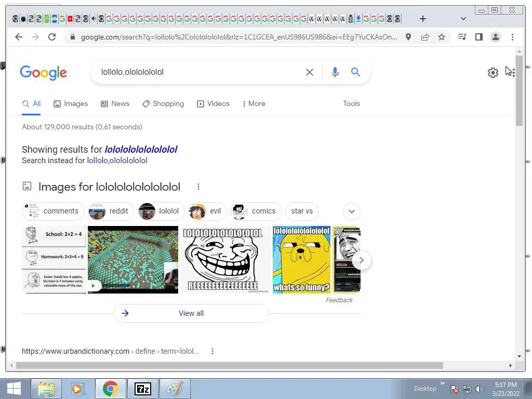Click the scroll down arrow of vertical scrollbar

pos(519,356)
